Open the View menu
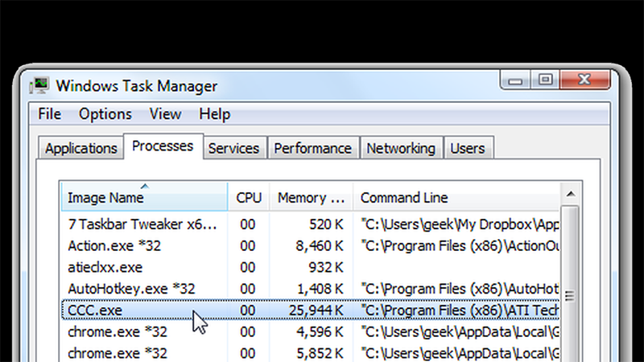This screenshot has width=644, height=362. pos(165,114)
